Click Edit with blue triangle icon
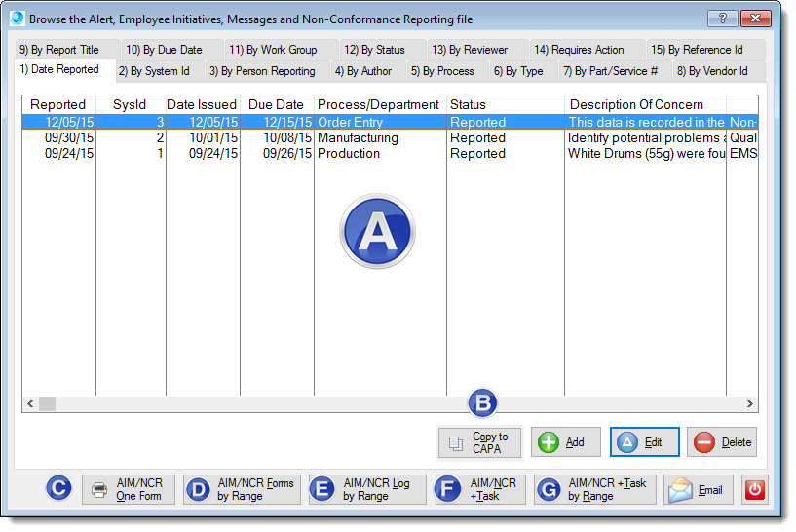The image size is (796, 532). coord(644,442)
